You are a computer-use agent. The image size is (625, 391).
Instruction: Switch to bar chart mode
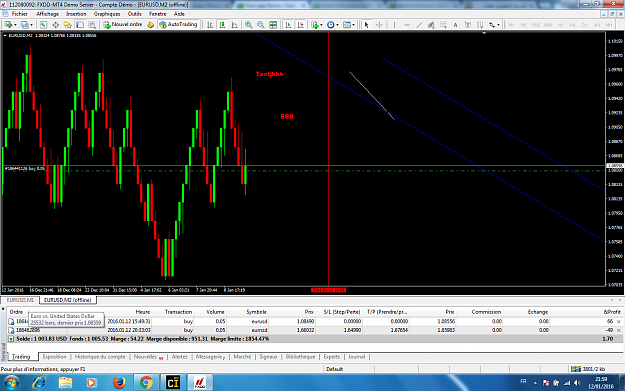[210, 25]
